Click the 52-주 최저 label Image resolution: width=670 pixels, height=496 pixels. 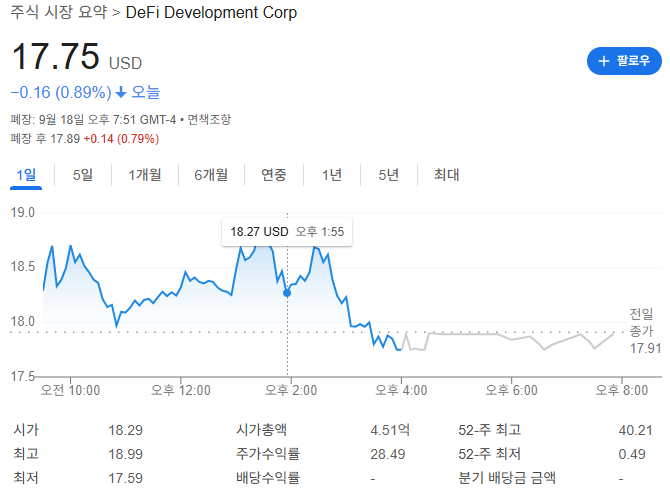(489, 454)
